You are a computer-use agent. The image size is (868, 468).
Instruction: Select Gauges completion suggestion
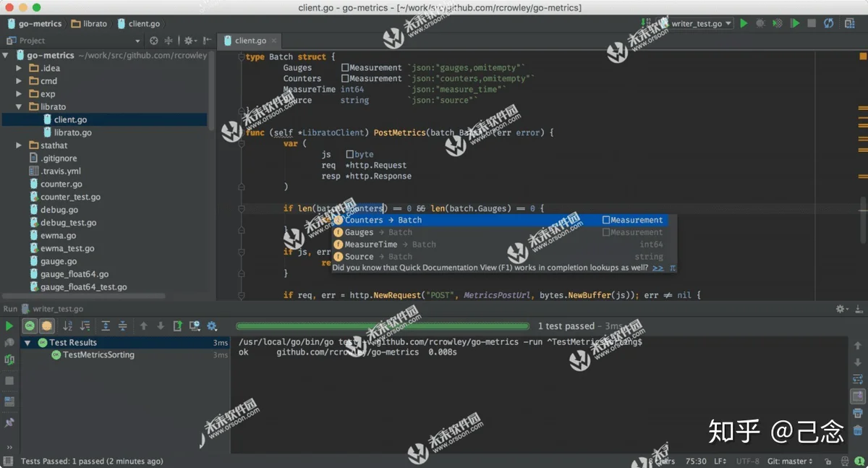(504, 232)
